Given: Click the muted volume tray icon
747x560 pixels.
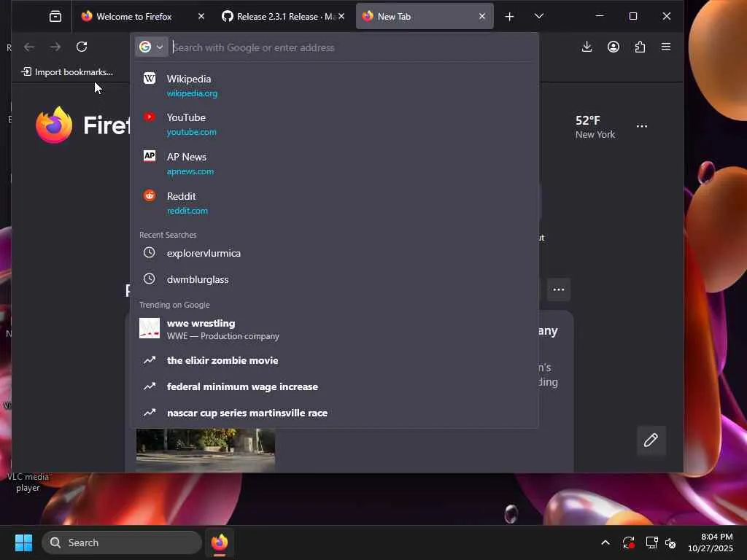Looking at the screenshot, I should pyautogui.click(x=670, y=542).
